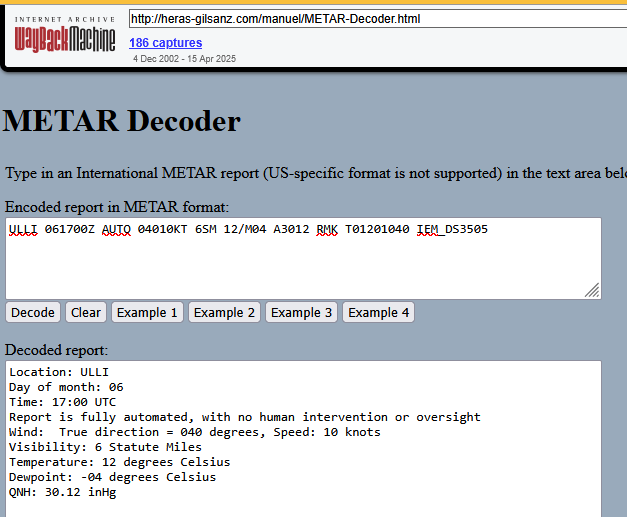The image size is (627, 517).
Task: Click the capture date range text
Action: [184, 59]
